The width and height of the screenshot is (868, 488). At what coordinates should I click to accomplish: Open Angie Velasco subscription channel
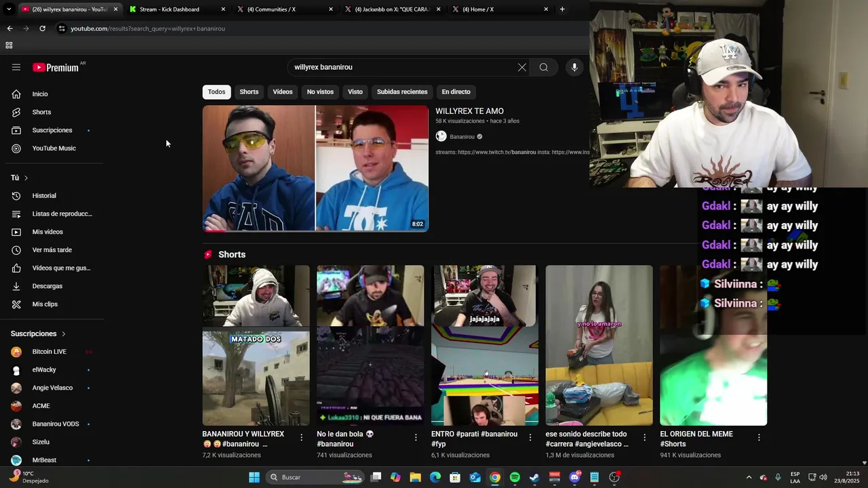(52, 388)
